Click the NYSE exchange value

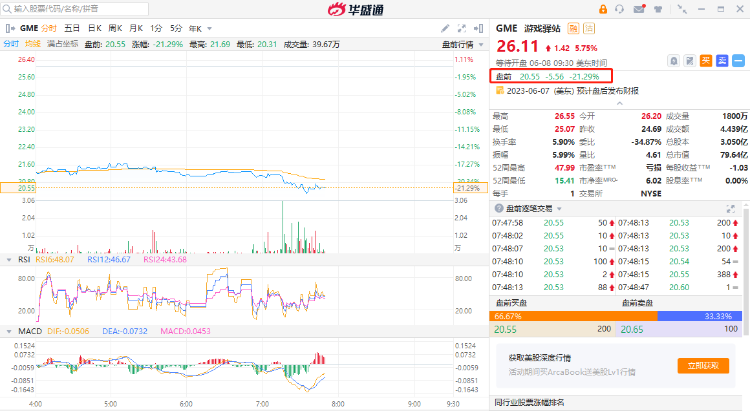[x=651, y=194]
